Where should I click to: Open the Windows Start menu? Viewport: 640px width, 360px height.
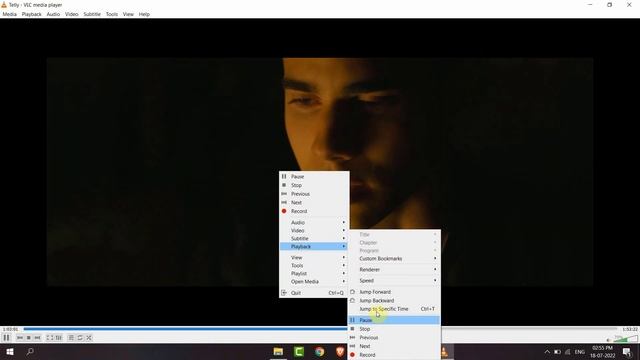click(10, 352)
